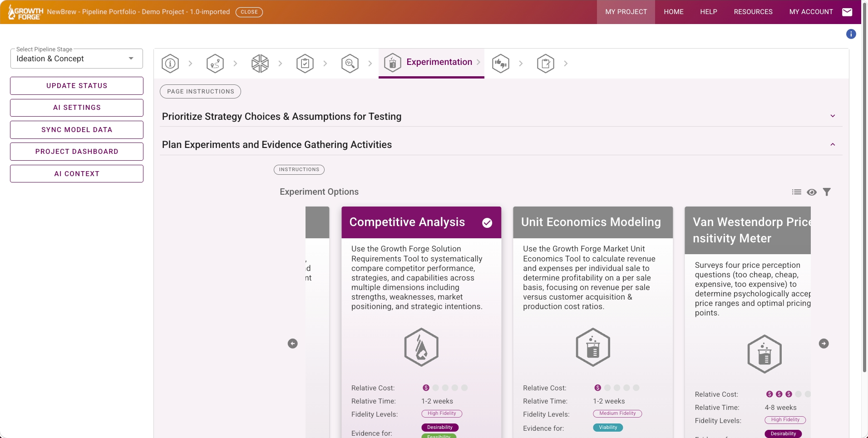This screenshot has width=868, height=438.
Task: Click chevron after the route map step
Action: tap(235, 64)
